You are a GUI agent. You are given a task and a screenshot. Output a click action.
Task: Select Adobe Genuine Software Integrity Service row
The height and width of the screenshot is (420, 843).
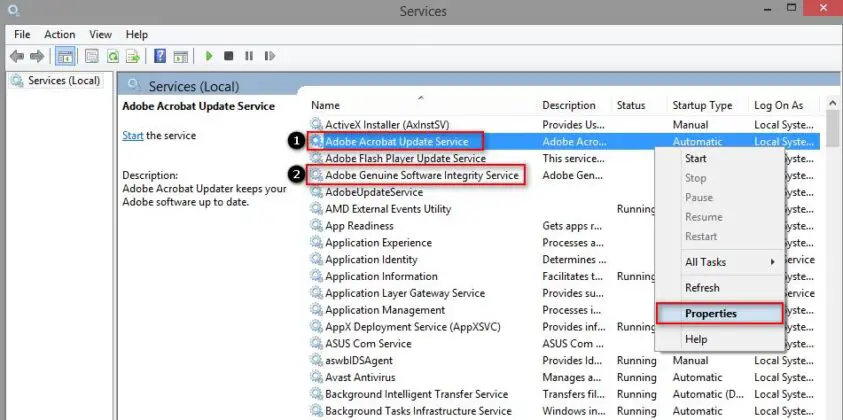pyautogui.click(x=421, y=175)
